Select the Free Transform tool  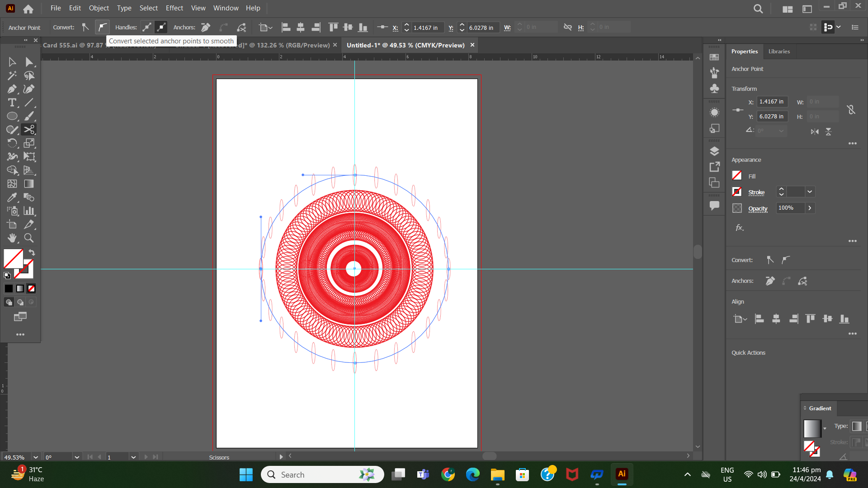click(x=29, y=157)
